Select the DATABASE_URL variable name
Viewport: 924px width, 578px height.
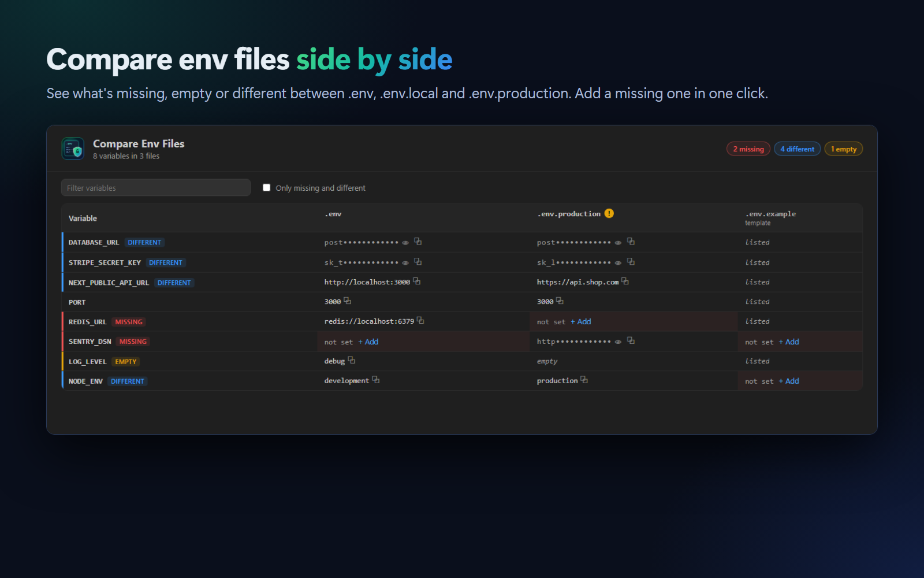[x=94, y=243]
